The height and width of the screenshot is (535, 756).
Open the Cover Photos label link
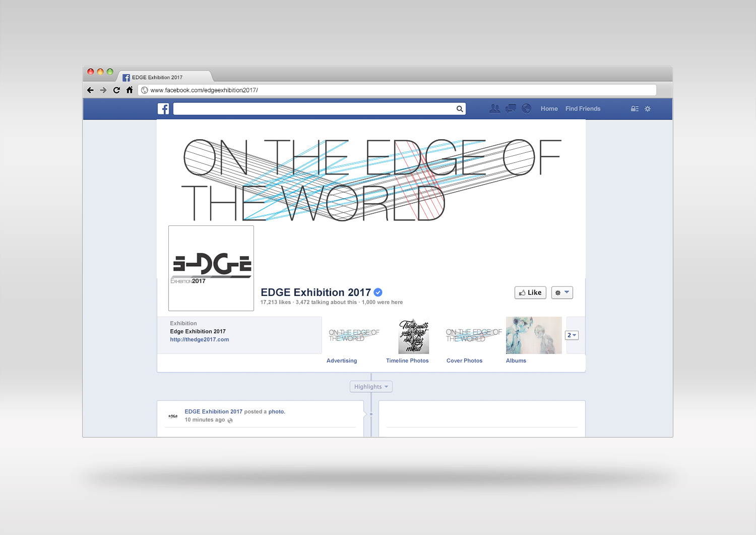[464, 361]
